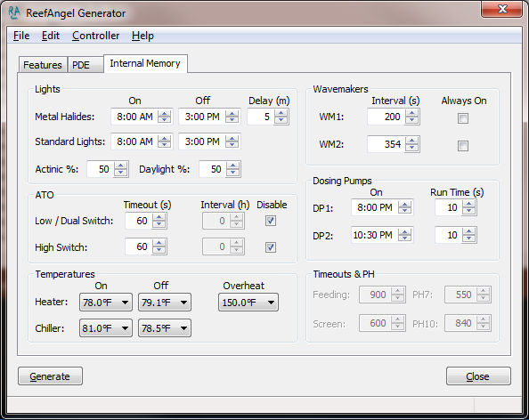The height and width of the screenshot is (420, 529).
Task: Click the DP1 Run Time field
Action: (x=449, y=207)
